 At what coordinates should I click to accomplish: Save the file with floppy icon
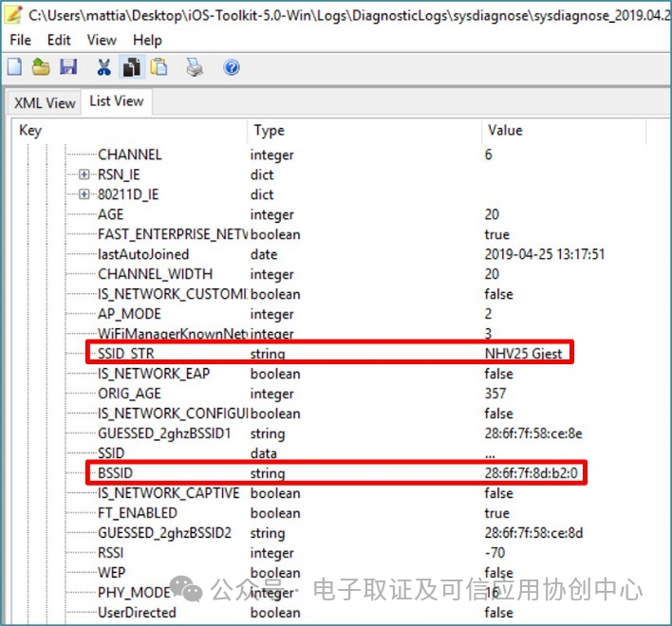click(x=68, y=66)
